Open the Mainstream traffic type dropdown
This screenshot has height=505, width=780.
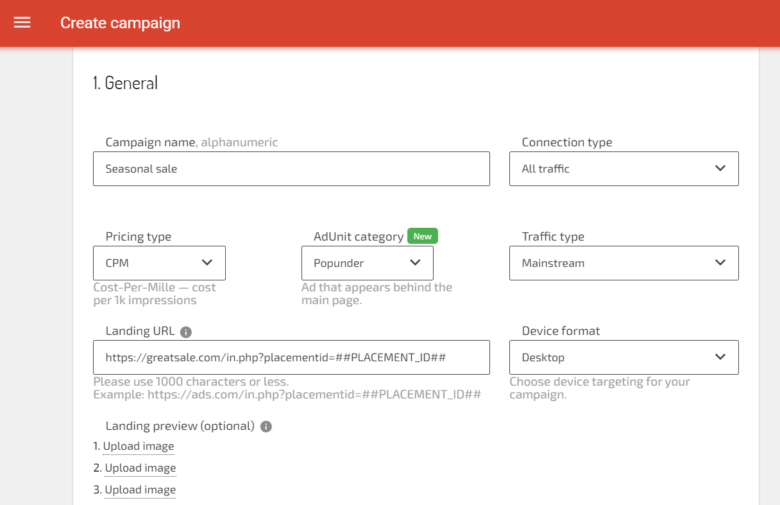tap(624, 263)
